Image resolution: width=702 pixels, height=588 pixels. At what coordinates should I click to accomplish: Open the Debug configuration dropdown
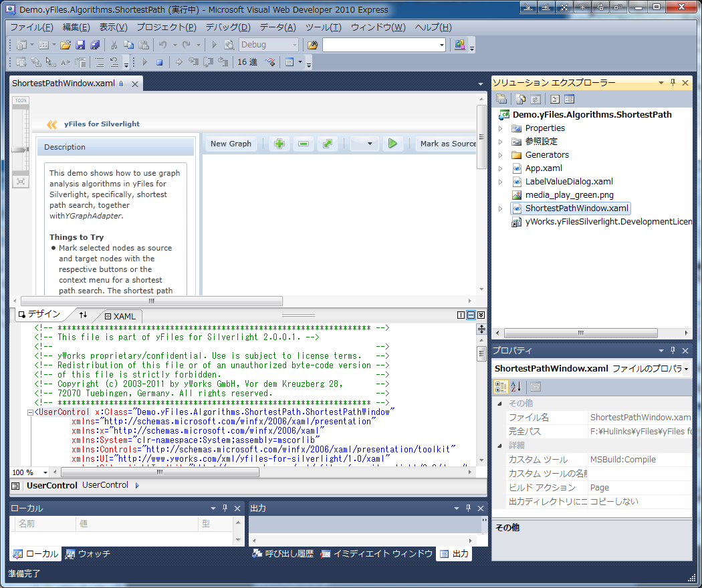click(295, 45)
